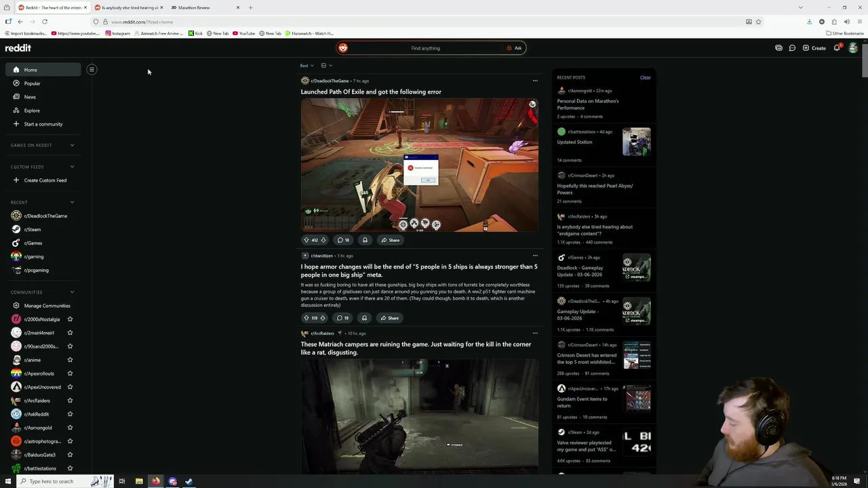The image size is (868, 488).
Task: Click the Create post button
Action: pos(814,48)
